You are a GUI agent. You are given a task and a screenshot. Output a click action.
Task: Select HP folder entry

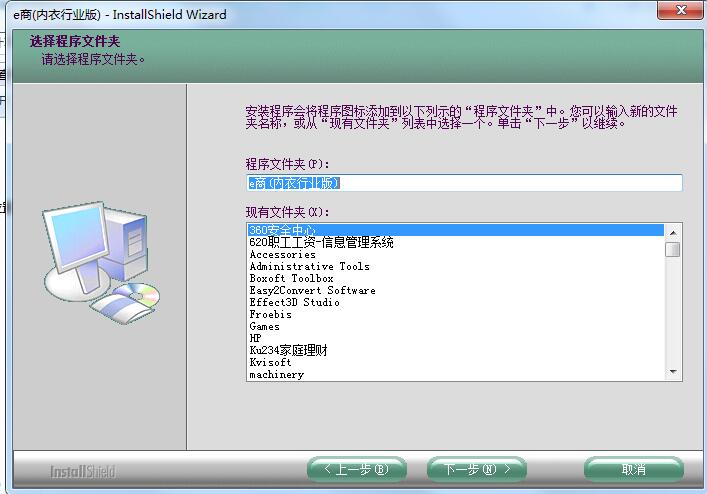(455, 338)
